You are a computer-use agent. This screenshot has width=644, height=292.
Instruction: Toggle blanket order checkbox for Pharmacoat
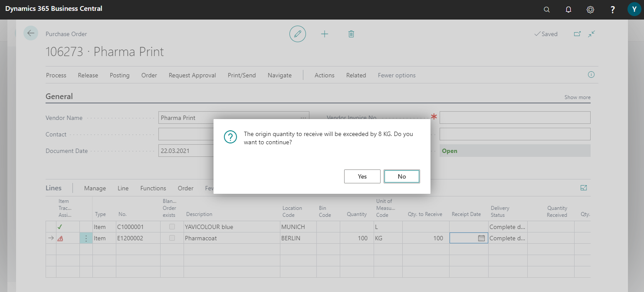point(172,238)
